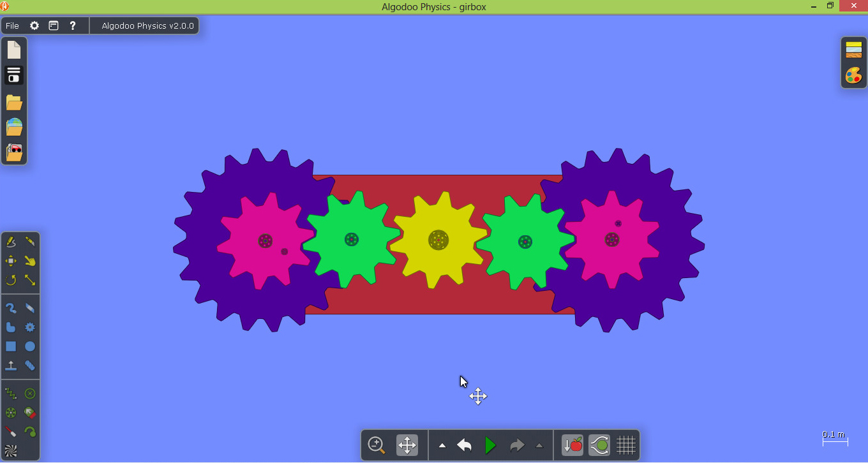This screenshot has height=463, width=868.
Task: Expand the undo history arrow
Action: click(x=442, y=446)
